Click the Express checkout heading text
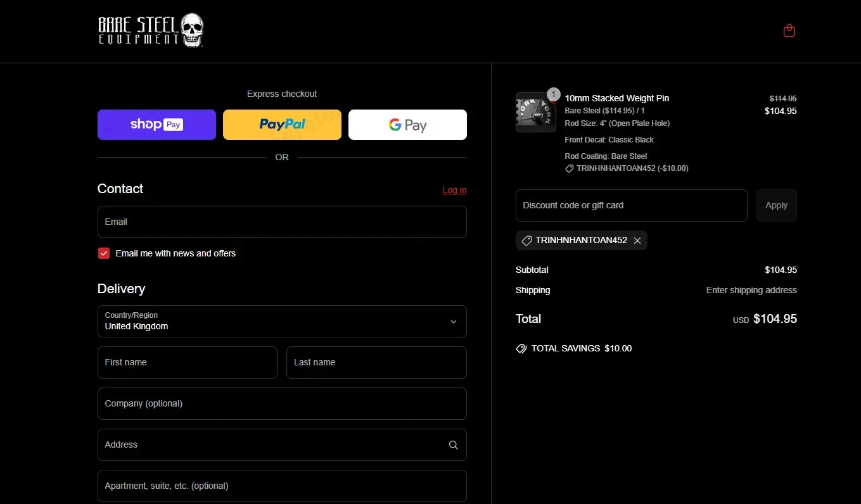The height and width of the screenshot is (504, 861). pyautogui.click(x=282, y=94)
